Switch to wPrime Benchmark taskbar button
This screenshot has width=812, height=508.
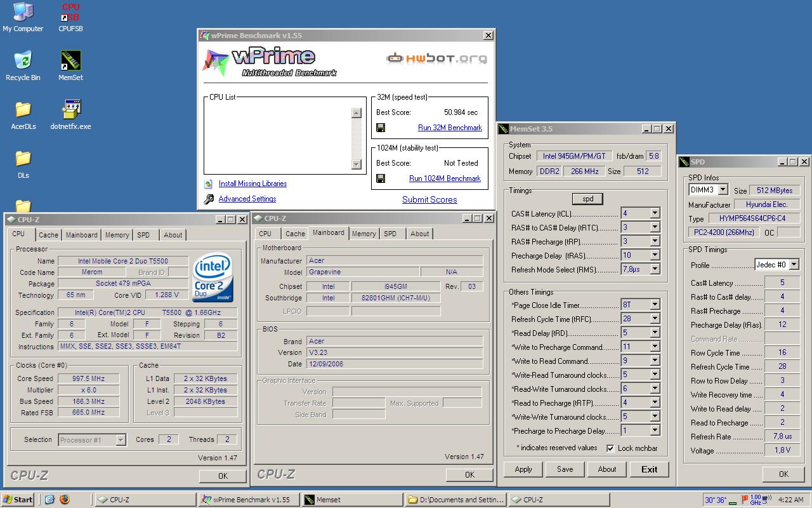coord(249,500)
